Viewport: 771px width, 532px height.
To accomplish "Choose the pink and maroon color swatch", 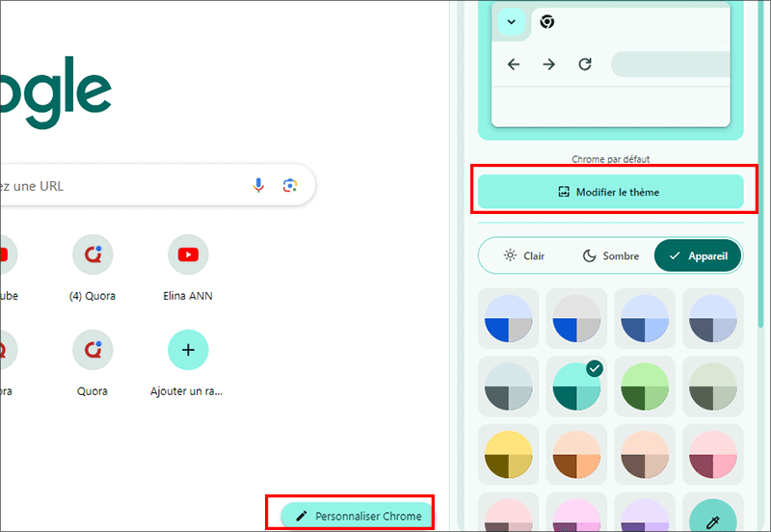I will [x=713, y=455].
